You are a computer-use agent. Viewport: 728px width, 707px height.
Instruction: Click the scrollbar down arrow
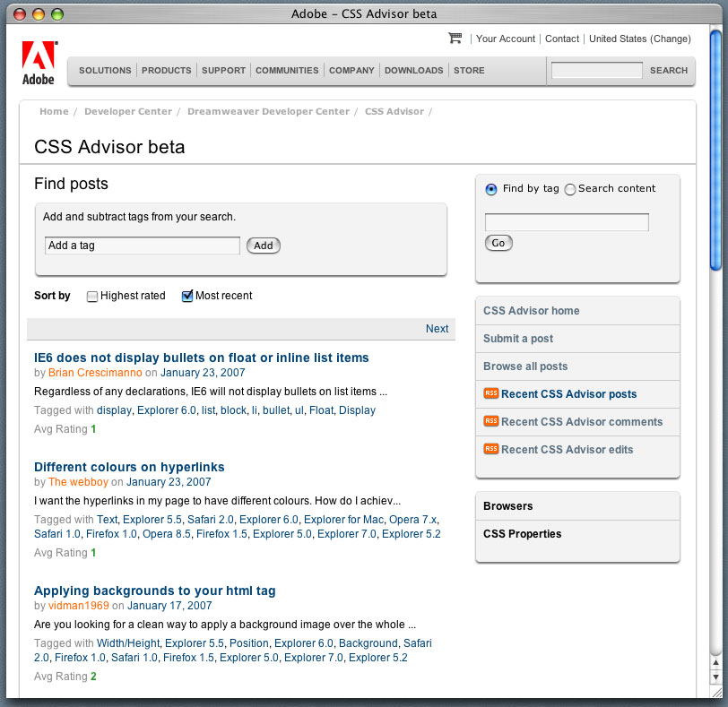point(715,677)
